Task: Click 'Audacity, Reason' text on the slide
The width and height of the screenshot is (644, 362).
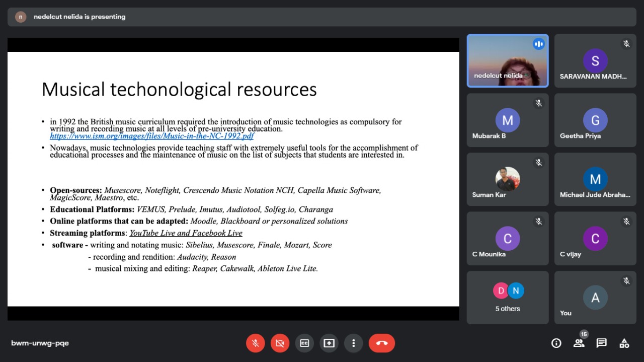Action: coord(207,257)
